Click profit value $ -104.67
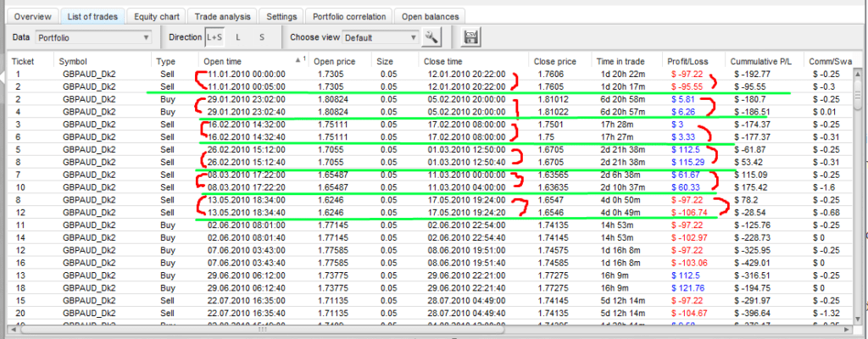The image size is (868, 339). 691,314
